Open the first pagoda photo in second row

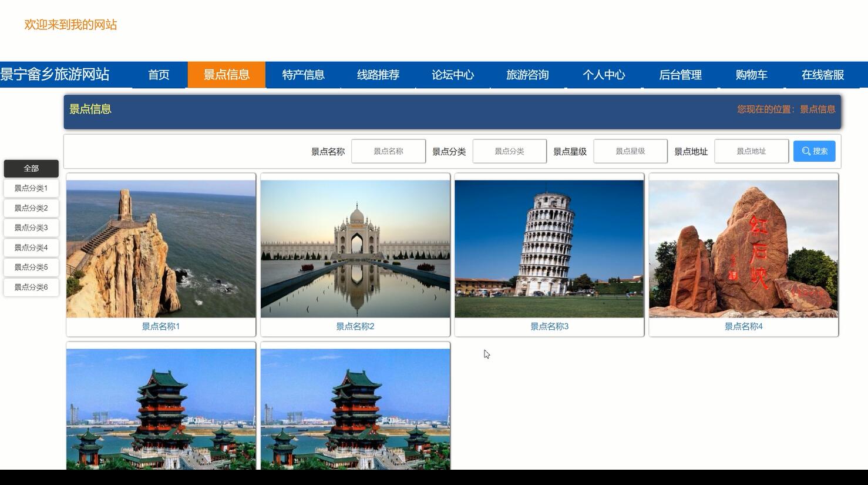click(161, 409)
